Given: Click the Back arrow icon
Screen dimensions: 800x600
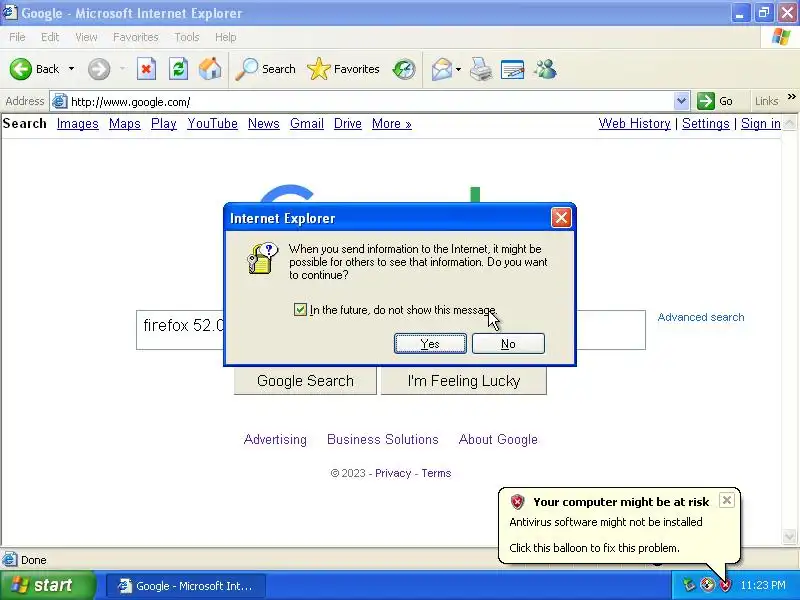Looking at the screenshot, I should pos(20,69).
